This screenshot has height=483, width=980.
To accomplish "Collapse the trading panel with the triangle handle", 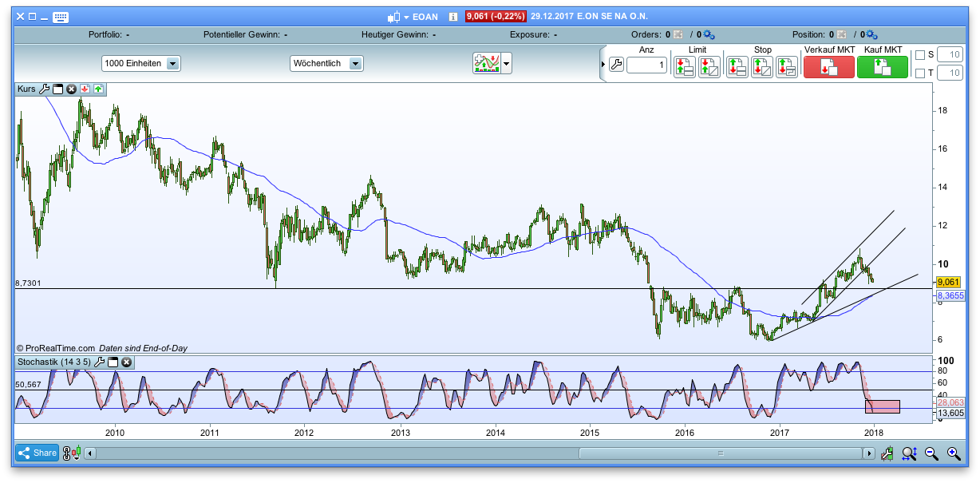I will point(603,65).
